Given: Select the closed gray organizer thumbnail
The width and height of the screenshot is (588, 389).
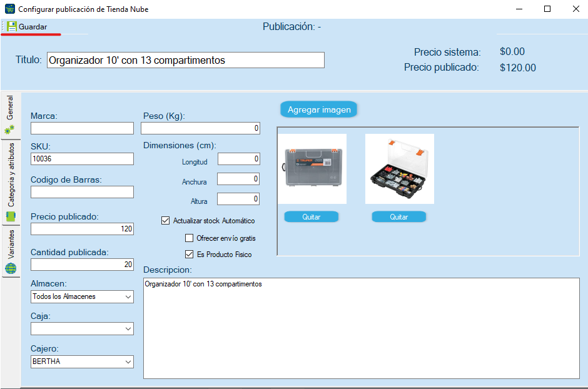Looking at the screenshot, I should 312,169.
